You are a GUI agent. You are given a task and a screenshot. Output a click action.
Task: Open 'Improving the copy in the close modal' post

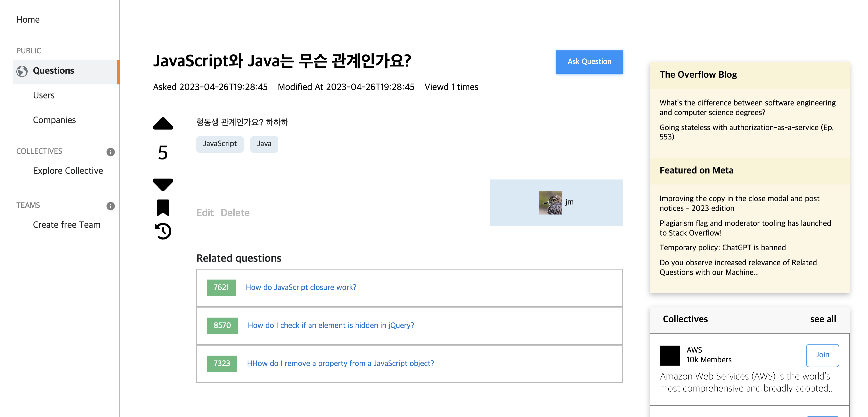click(739, 203)
